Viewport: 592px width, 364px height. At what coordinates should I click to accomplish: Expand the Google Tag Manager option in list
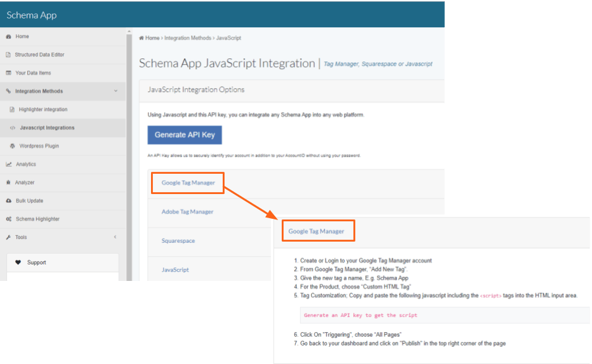point(188,183)
